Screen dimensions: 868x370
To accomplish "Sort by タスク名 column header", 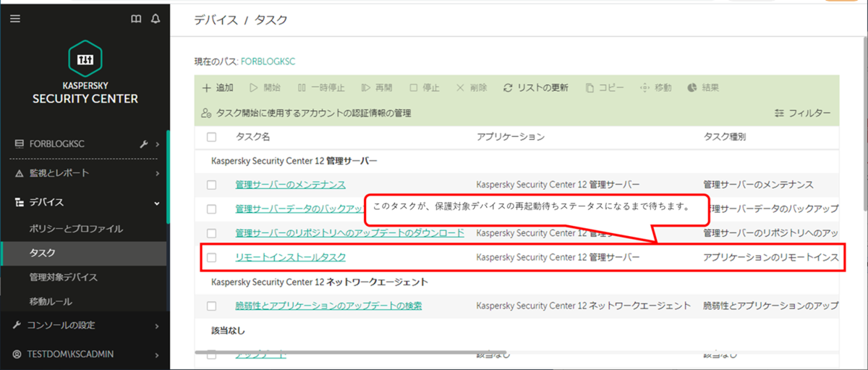I will (252, 137).
